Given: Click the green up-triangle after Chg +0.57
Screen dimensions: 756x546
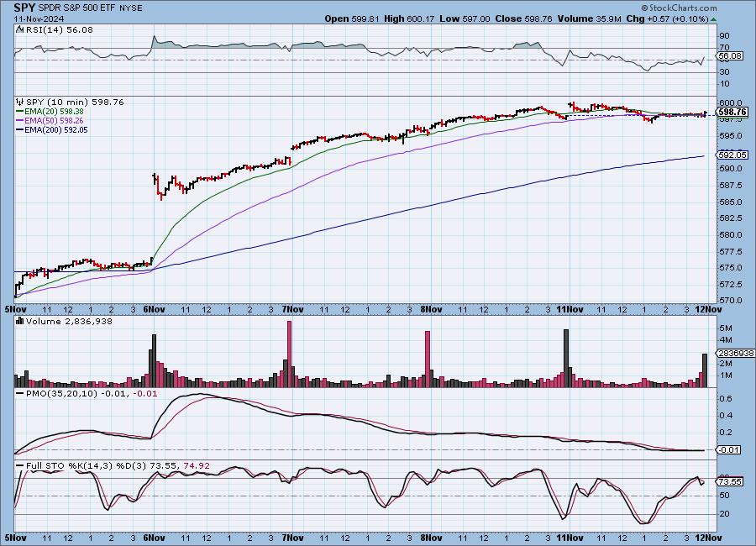Looking at the screenshot, I should [x=713, y=19].
